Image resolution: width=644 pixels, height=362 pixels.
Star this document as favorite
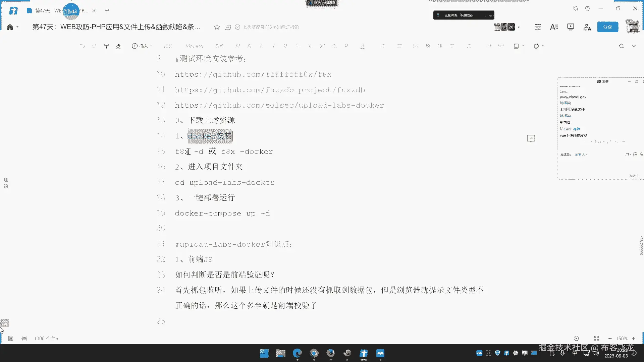point(217,27)
